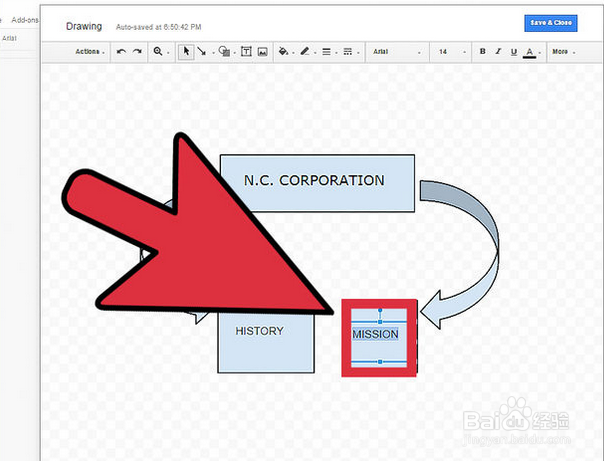
Task: Click the Fill color paint bucket
Action: click(283, 51)
